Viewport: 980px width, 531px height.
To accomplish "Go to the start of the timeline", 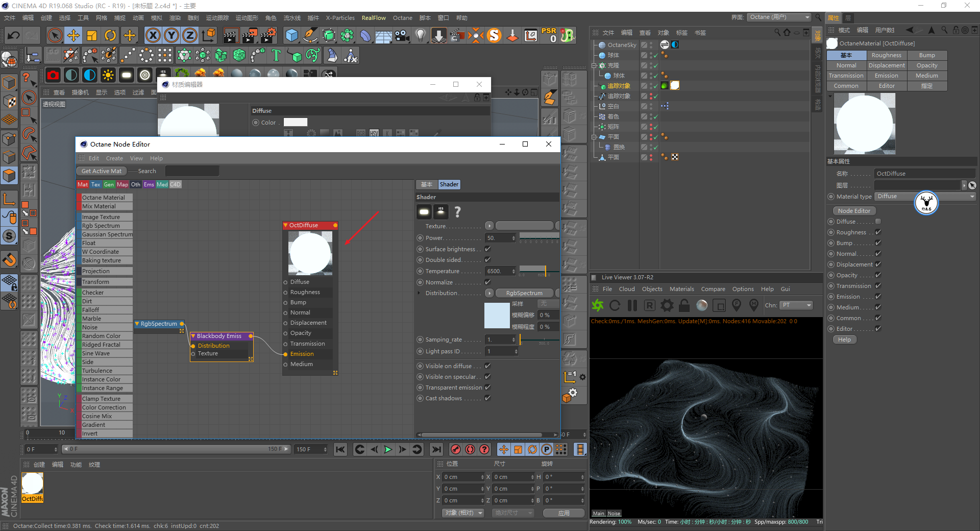I will (340, 449).
